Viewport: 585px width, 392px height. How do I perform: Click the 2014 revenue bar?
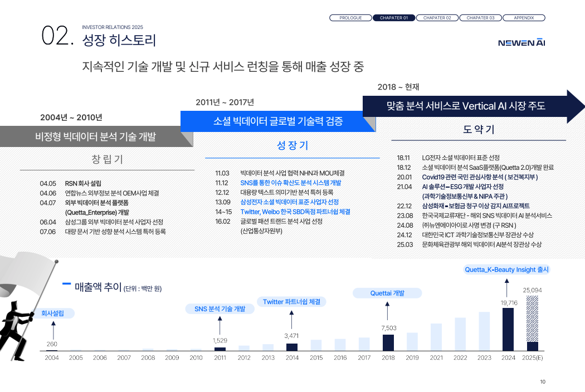click(292, 347)
